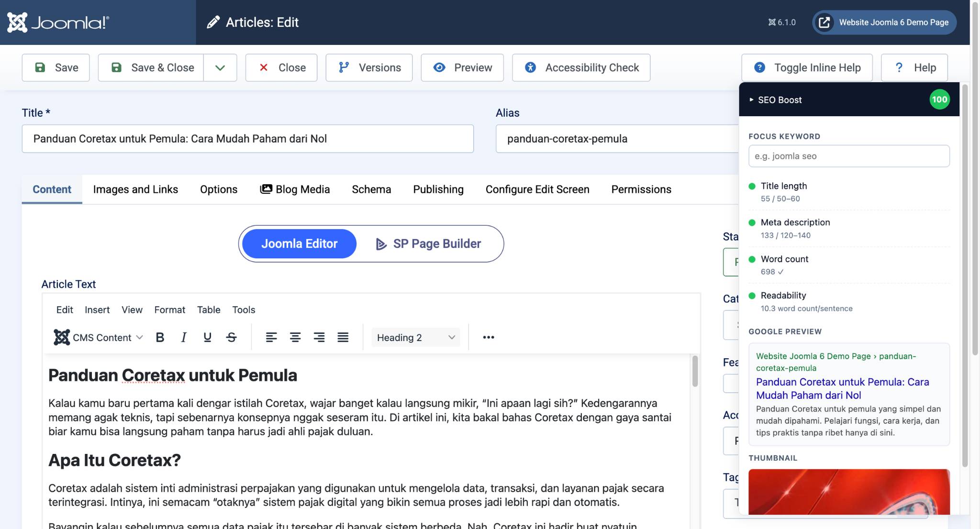980x529 pixels.
Task: Preview the article
Action: (x=462, y=67)
